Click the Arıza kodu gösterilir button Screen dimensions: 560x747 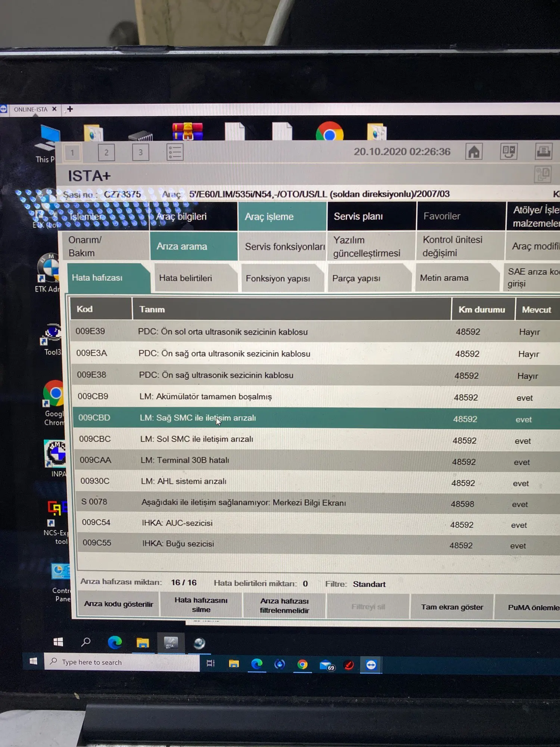coord(118,604)
